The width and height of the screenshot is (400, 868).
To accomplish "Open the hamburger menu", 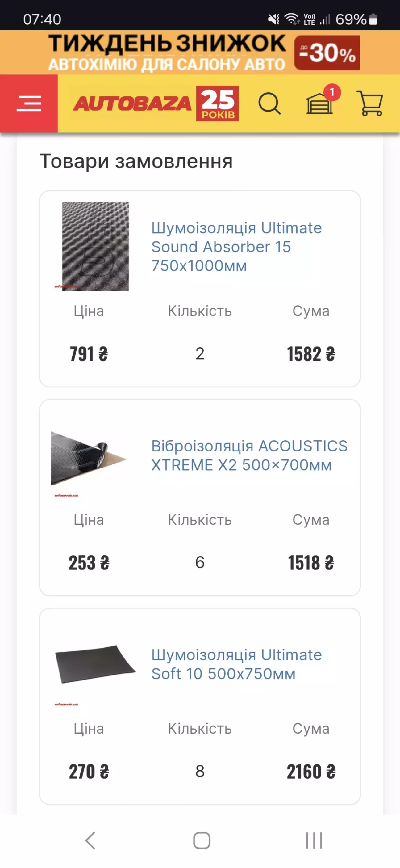I will (x=29, y=103).
